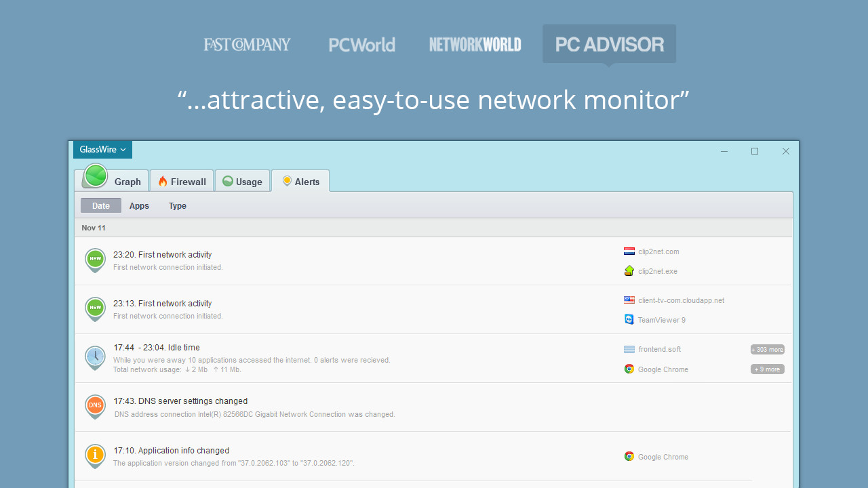The image size is (868, 488).
Task: Select the TeamViewer 9 icon
Action: (629, 319)
